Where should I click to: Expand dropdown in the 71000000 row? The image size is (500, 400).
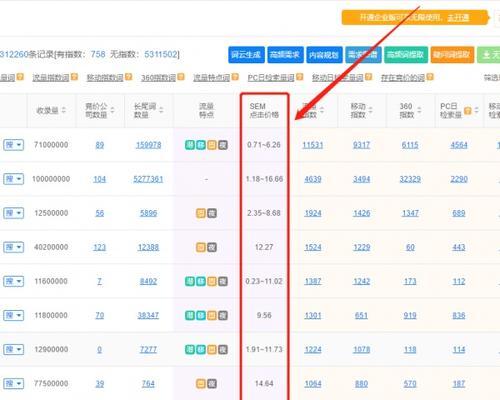[x=14, y=145]
